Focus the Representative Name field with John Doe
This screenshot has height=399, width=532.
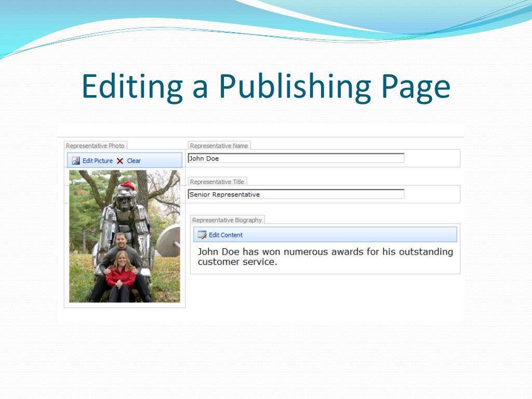point(296,158)
